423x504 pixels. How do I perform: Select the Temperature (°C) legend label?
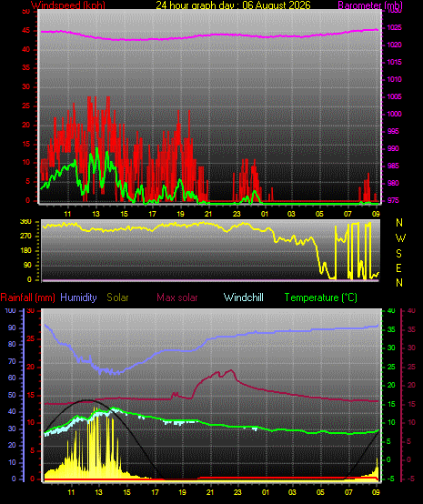[321, 297]
